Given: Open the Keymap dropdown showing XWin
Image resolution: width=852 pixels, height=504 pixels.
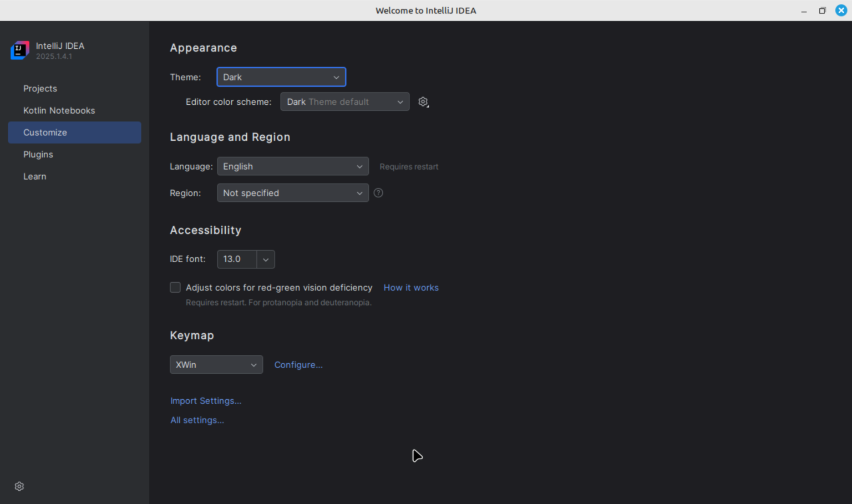Looking at the screenshot, I should click(216, 364).
